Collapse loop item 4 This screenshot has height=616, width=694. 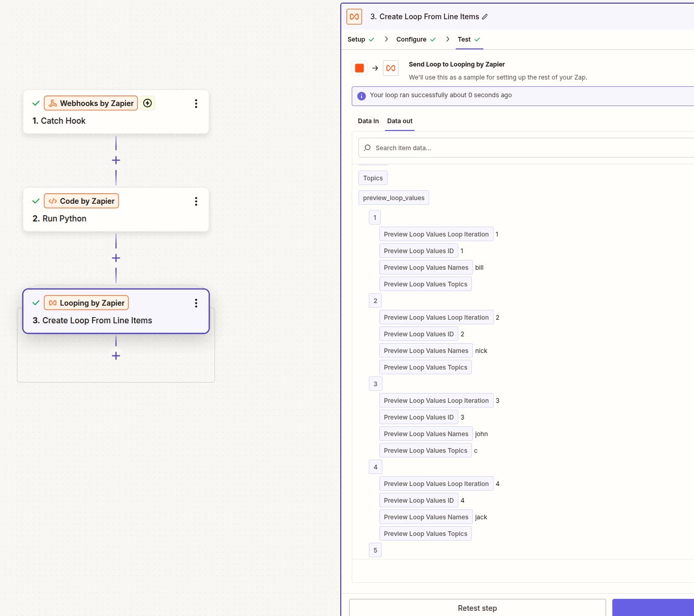[376, 467]
